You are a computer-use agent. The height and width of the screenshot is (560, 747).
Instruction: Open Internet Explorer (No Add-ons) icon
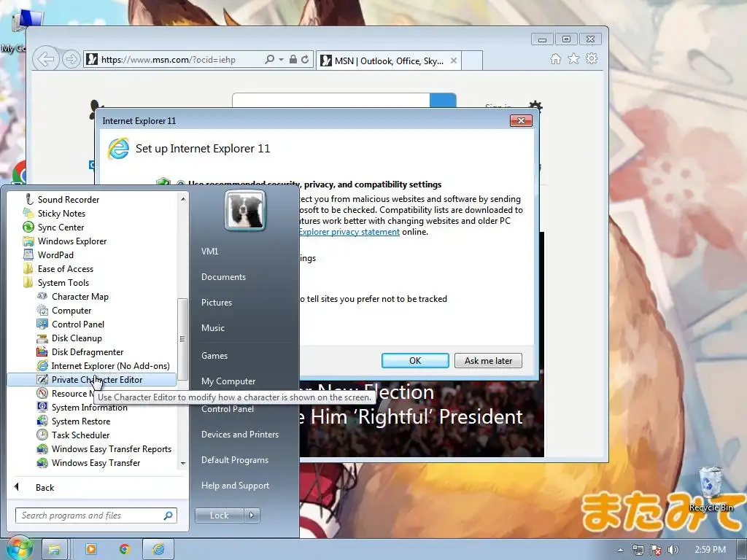pyautogui.click(x=42, y=366)
